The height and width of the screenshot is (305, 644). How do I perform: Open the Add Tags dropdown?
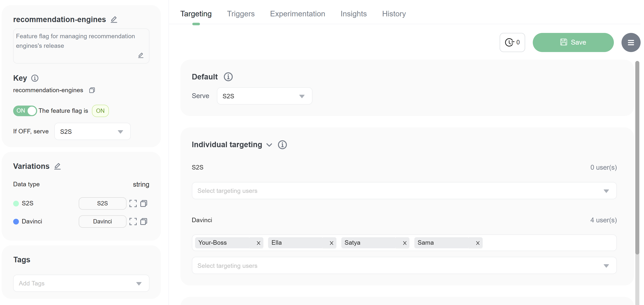81,284
